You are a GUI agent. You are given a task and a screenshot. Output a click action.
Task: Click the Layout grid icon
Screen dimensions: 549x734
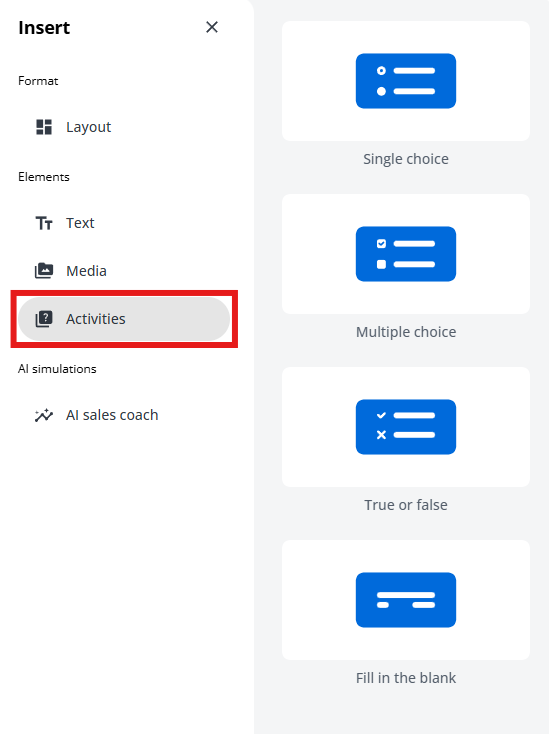pos(44,127)
